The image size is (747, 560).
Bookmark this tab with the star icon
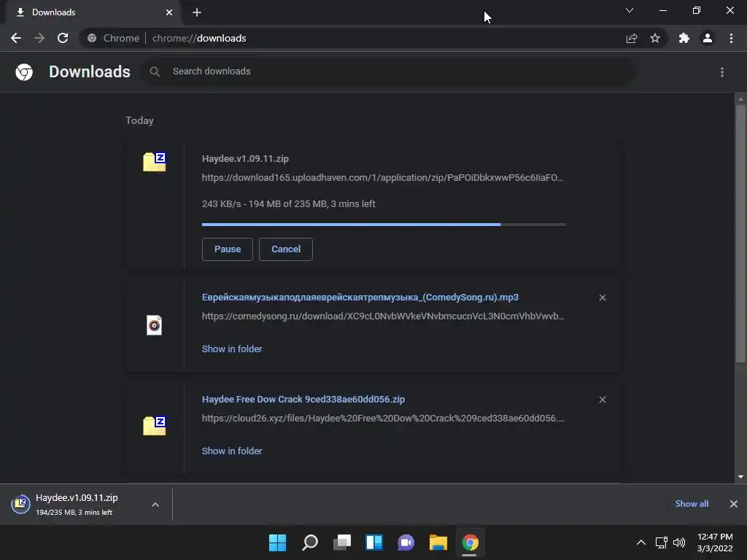pyautogui.click(x=655, y=38)
